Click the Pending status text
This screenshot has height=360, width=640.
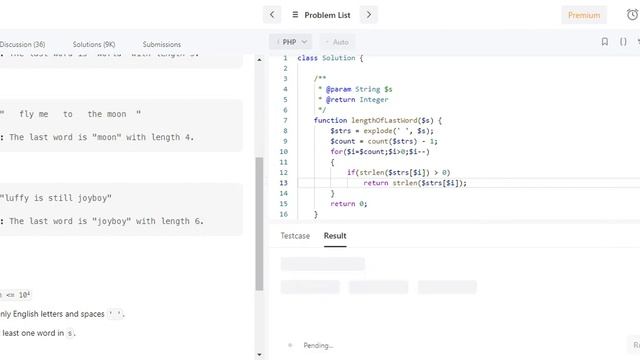pos(318,345)
